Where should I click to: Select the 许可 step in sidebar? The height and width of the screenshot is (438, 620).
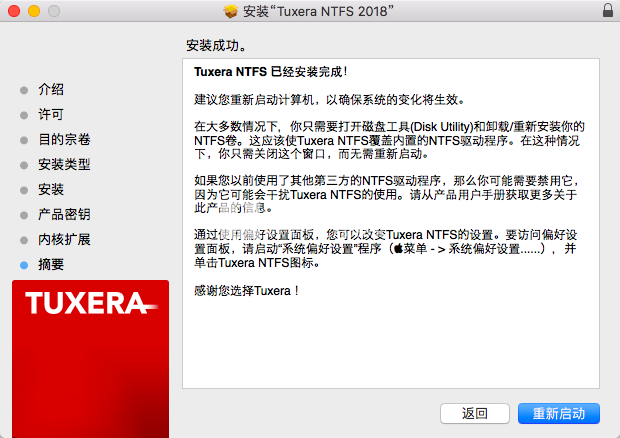(x=51, y=115)
